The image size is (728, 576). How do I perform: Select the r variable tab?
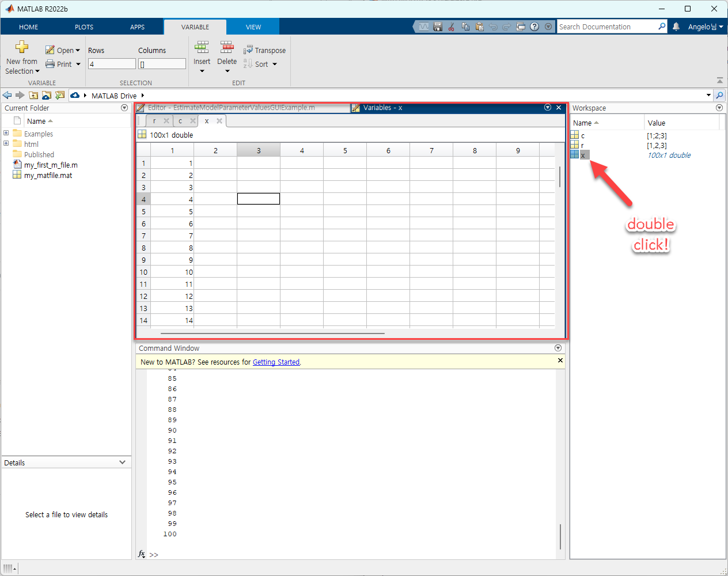point(154,120)
